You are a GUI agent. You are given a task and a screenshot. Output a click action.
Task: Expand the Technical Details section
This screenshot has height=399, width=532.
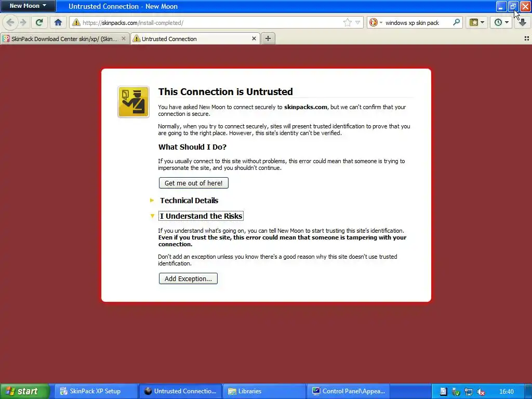coord(189,201)
